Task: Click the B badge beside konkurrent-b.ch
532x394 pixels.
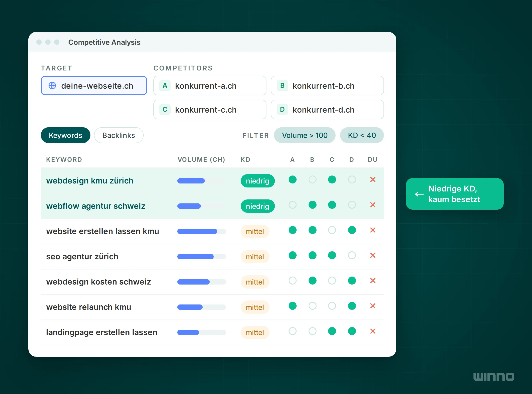Action: coord(282,86)
